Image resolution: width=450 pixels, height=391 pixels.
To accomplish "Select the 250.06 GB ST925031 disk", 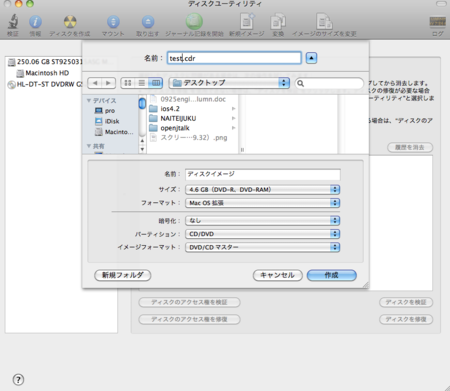I will [x=45, y=62].
